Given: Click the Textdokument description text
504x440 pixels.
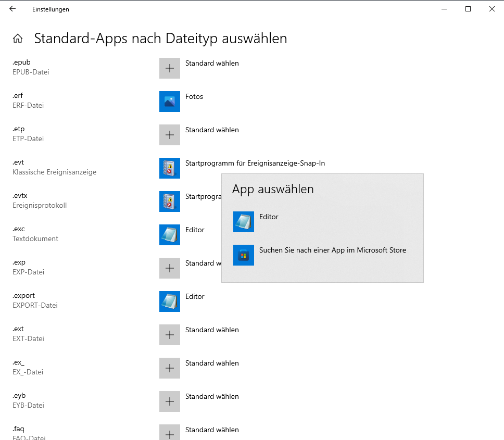Looking at the screenshot, I should point(35,238).
